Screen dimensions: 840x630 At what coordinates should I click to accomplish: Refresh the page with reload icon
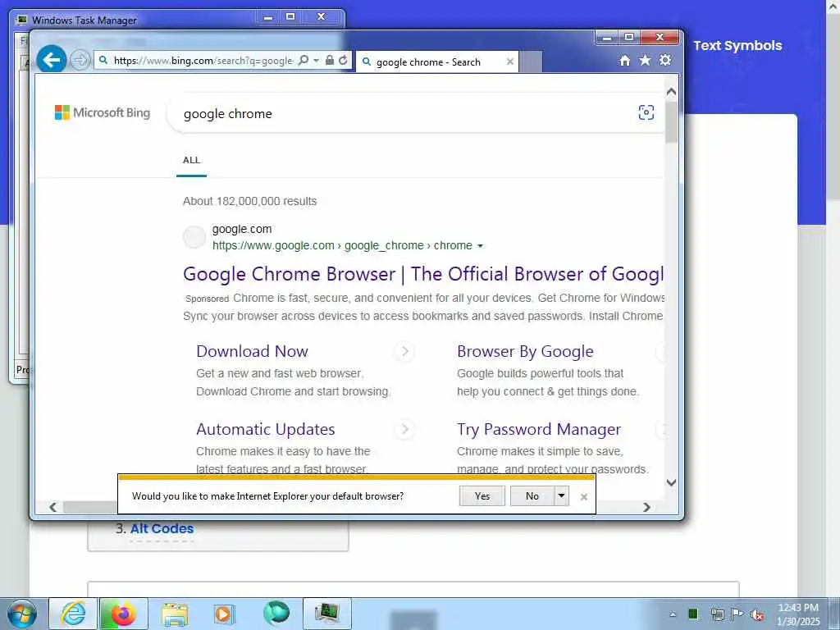pos(344,61)
